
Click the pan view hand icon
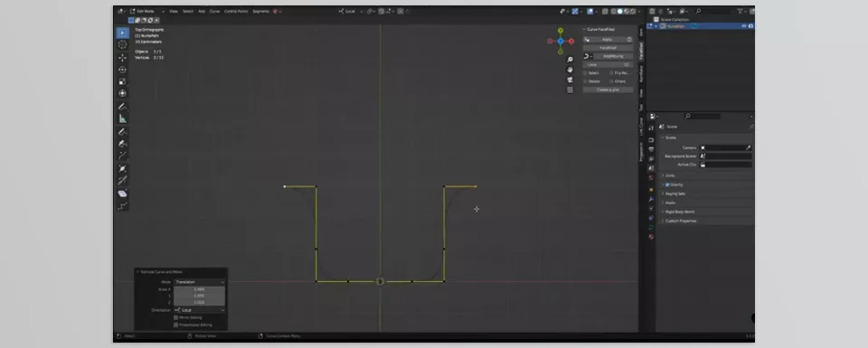pyautogui.click(x=571, y=70)
